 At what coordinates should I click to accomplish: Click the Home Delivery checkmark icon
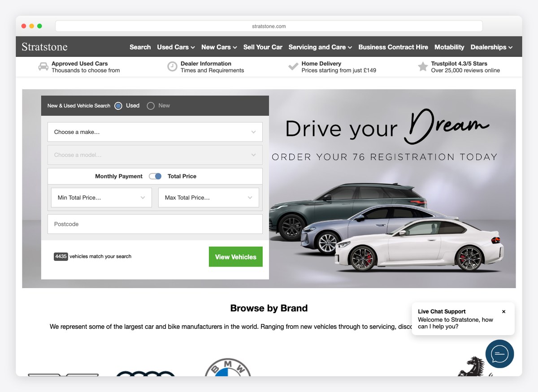click(293, 67)
